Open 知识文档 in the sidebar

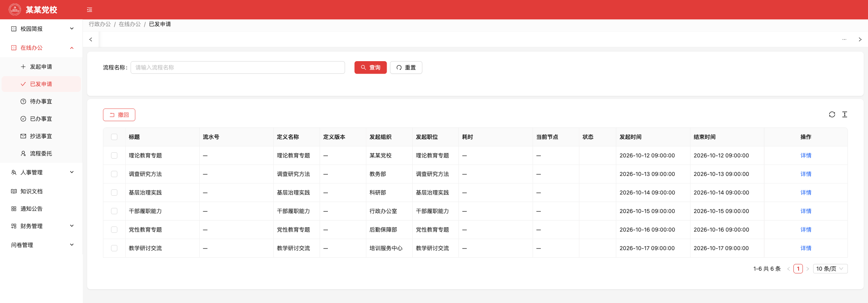click(41, 191)
